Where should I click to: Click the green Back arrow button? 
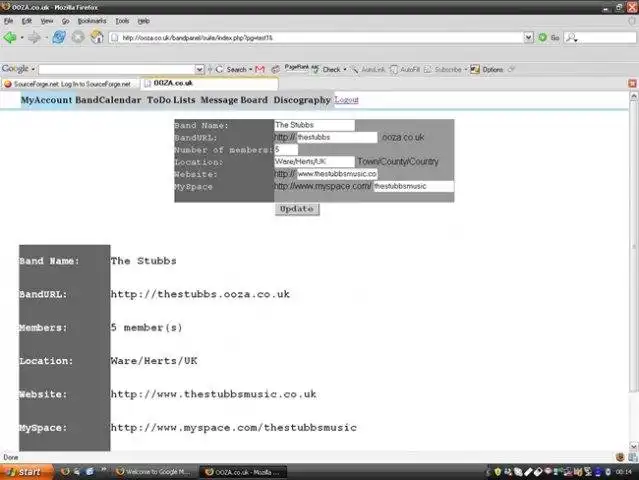click(10, 37)
